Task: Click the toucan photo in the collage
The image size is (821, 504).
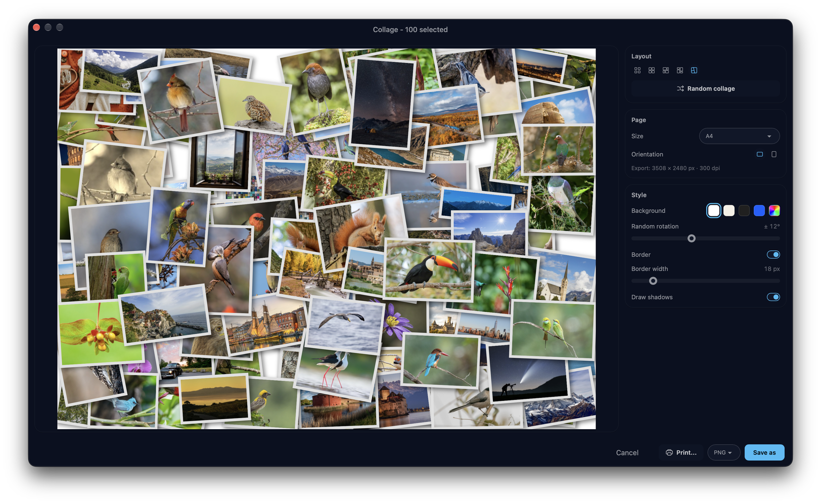Action: [x=430, y=270]
